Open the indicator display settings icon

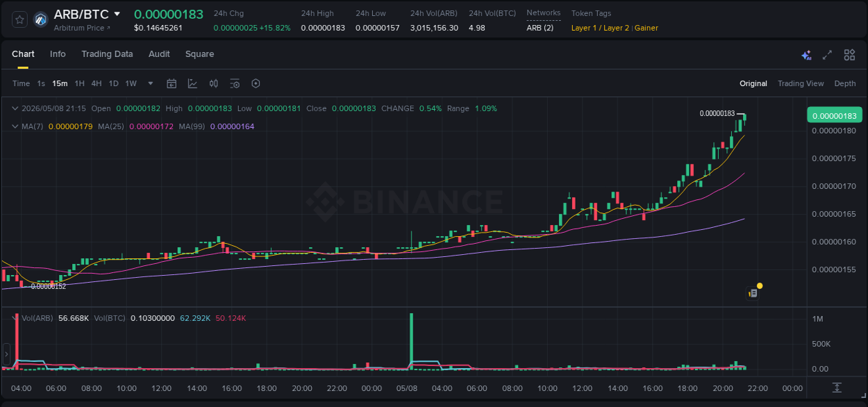[235, 83]
